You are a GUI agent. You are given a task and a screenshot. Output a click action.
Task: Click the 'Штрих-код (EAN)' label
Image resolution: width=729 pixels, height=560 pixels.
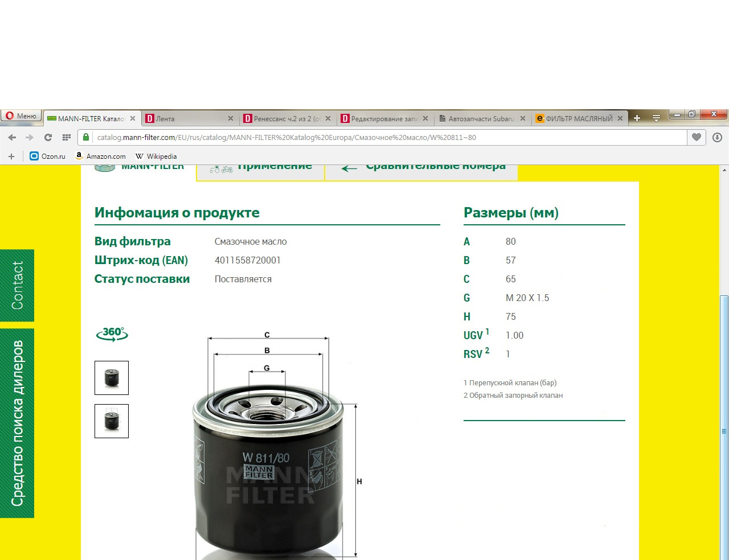(x=141, y=260)
